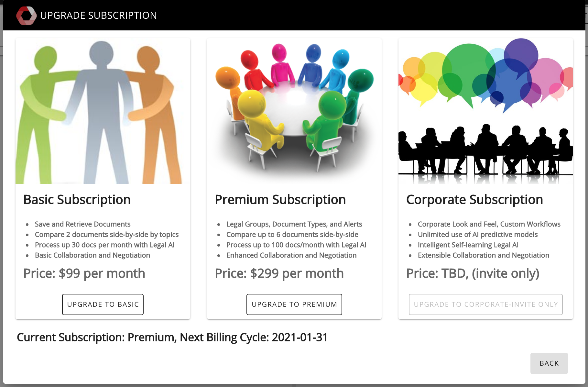Click the Compare 2 documents side-by-side bullet
Screen dimensions: 588x387
[x=107, y=234]
